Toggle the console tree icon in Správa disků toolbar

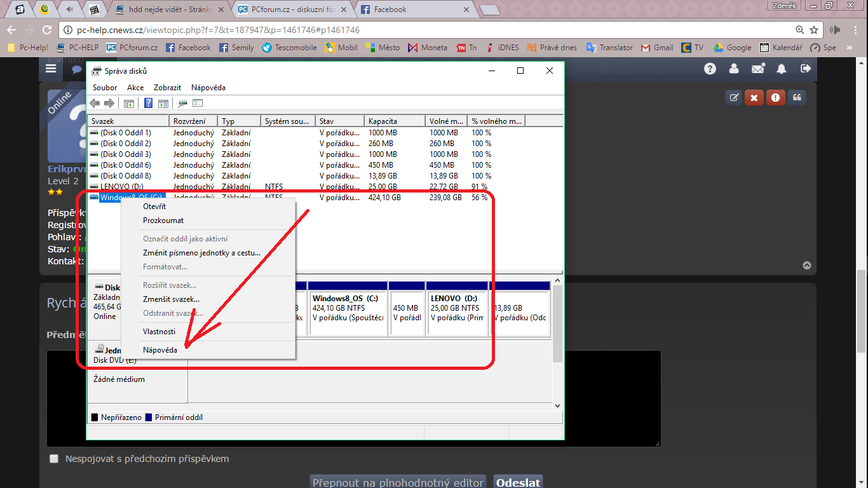point(129,104)
